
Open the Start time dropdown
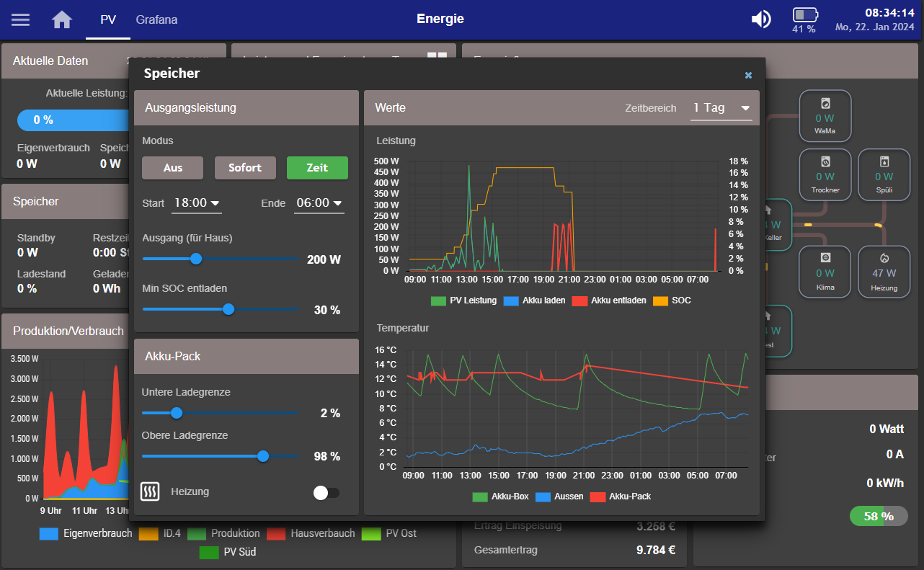(196, 204)
